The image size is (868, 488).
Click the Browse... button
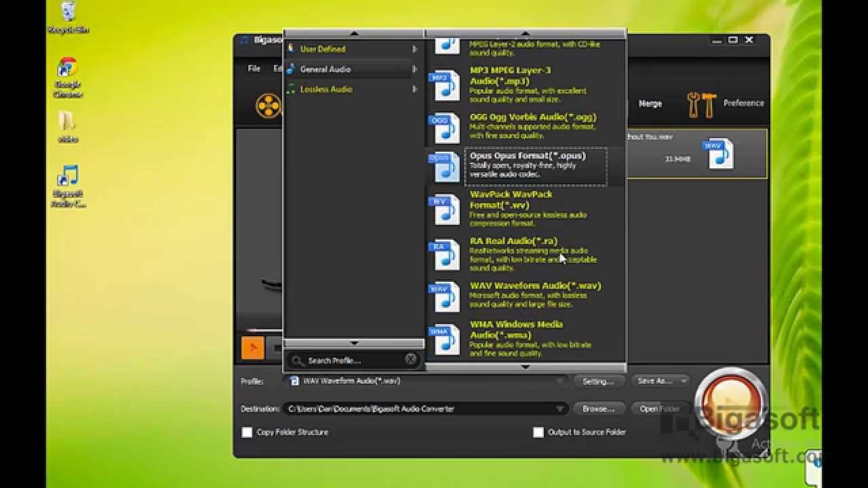598,409
